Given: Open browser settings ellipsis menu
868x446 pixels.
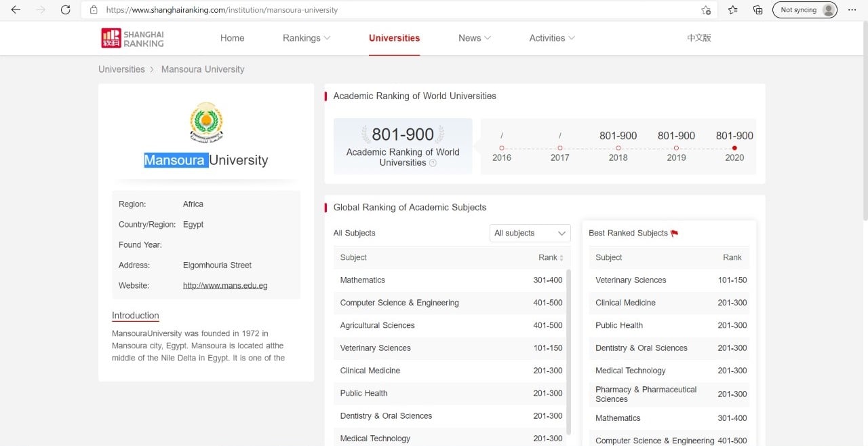Looking at the screenshot, I should pyautogui.click(x=852, y=10).
